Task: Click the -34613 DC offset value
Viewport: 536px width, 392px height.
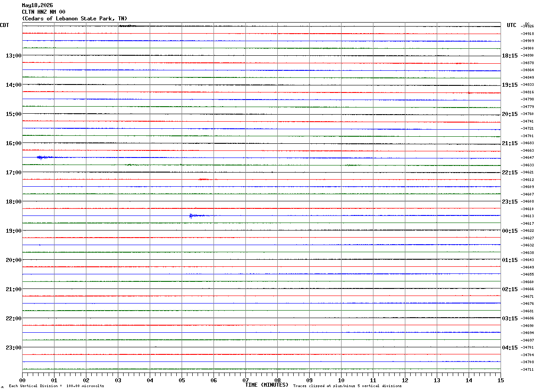Action: (x=528, y=216)
